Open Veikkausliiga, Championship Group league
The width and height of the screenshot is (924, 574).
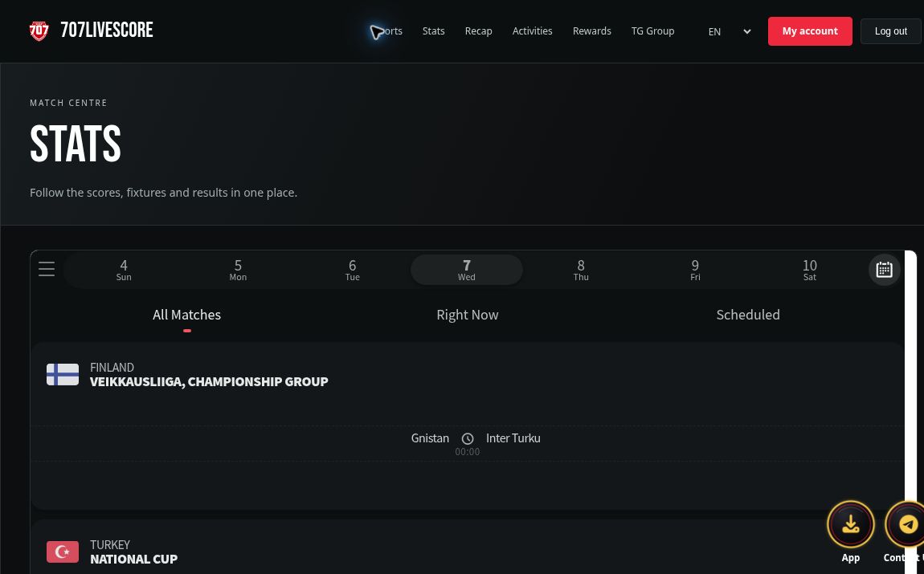click(x=209, y=381)
